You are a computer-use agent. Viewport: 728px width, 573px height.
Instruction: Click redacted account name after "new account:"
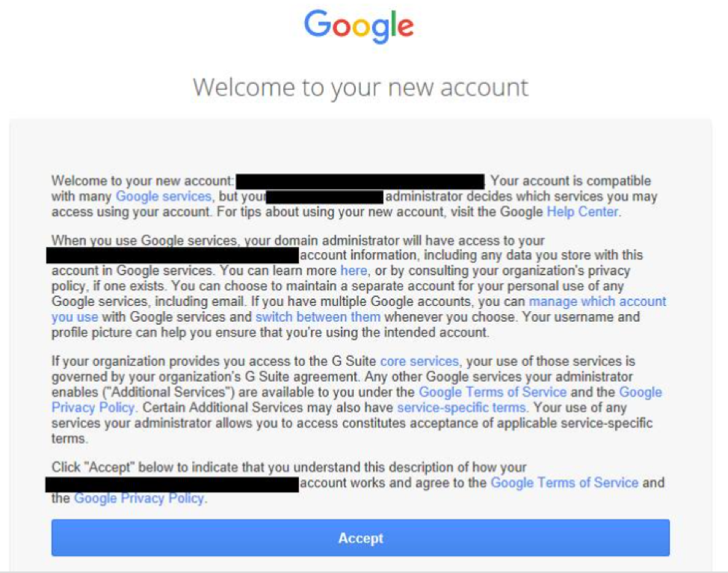pyautogui.click(x=360, y=181)
